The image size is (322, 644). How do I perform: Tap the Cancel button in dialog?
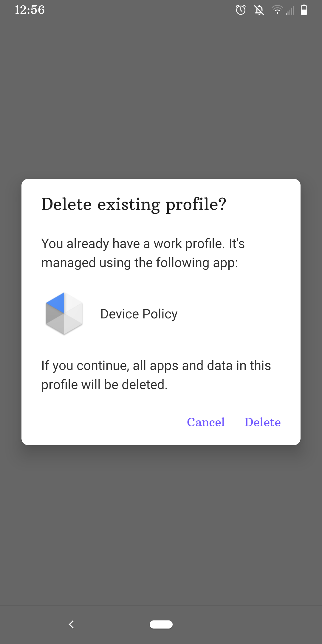[x=206, y=422]
